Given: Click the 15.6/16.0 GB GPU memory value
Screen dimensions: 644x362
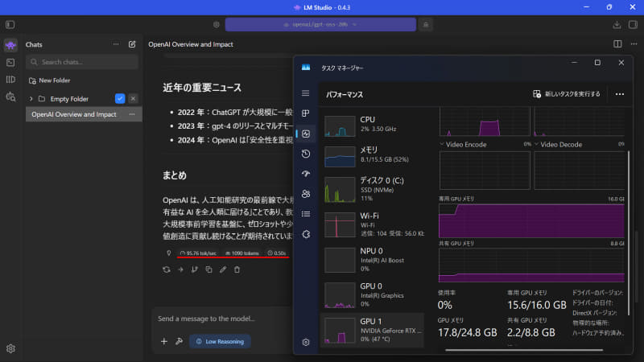Looking at the screenshot, I should (x=536, y=306).
